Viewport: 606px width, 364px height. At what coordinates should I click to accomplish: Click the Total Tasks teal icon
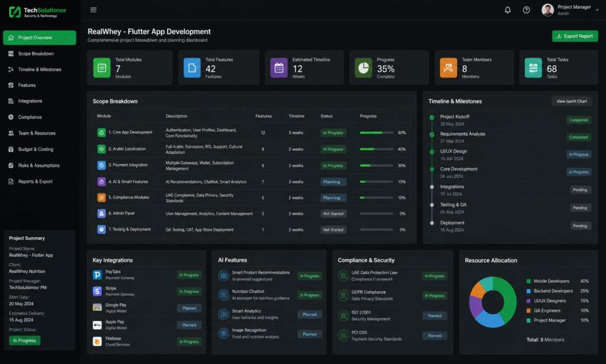(533, 68)
